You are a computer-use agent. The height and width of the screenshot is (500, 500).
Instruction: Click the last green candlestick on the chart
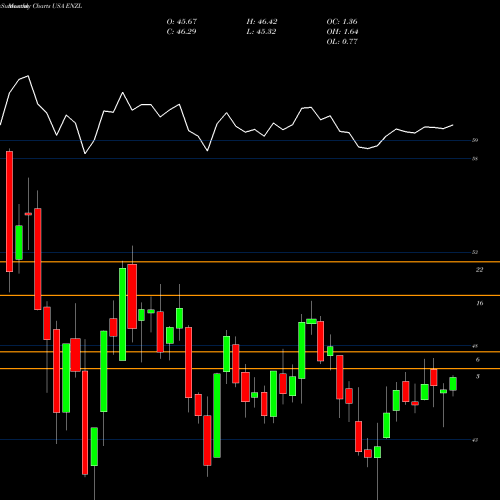pyautogui.click(x=453, y=384)
